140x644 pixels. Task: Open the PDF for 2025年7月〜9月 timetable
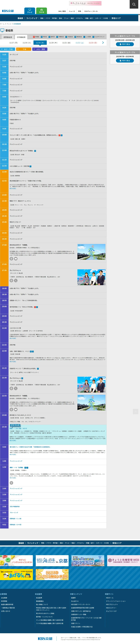click(x=125, y=60)
